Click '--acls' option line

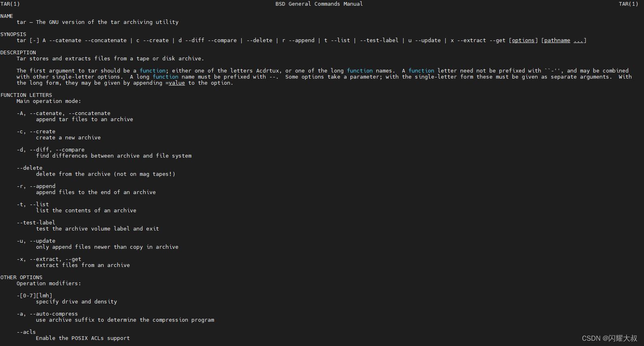click(x=26, y=332)
